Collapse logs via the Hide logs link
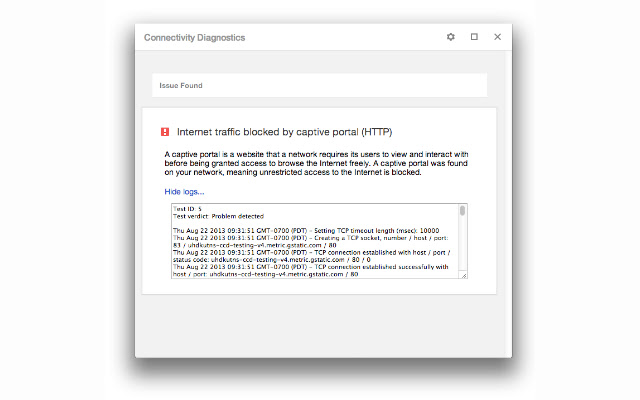 click(x=184, y=191)
